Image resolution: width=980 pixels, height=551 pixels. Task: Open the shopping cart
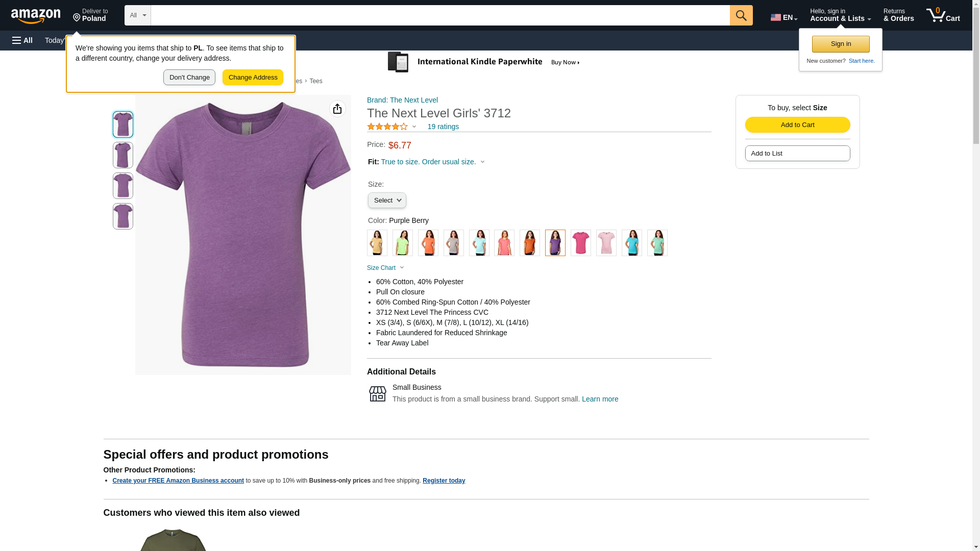(943, 15)
